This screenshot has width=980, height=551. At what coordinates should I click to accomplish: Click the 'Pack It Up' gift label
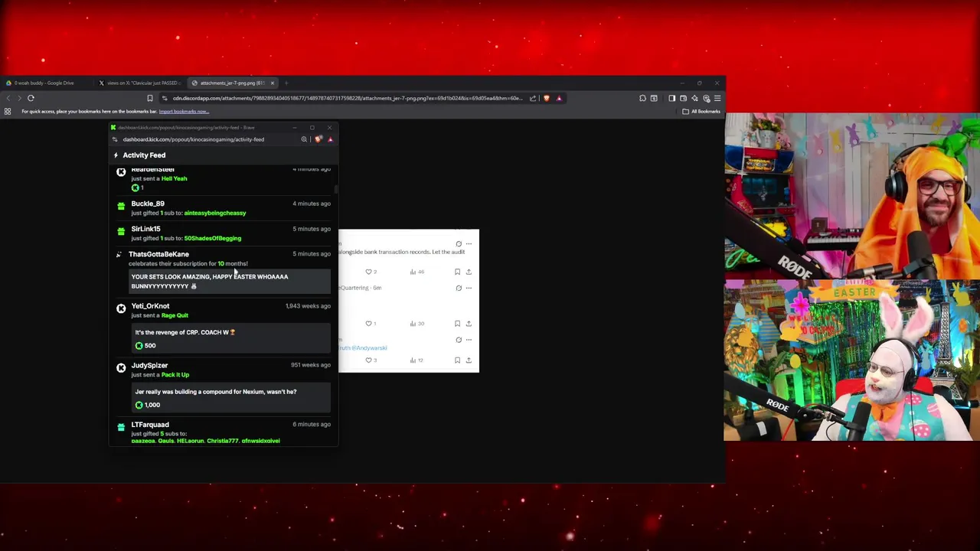[175, 375]
